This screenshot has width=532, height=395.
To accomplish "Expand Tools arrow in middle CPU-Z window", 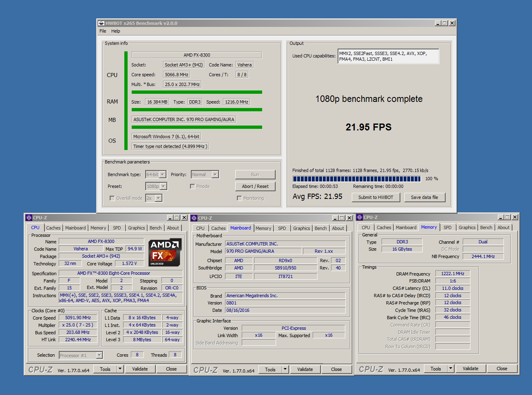I will tap(285, 369).
